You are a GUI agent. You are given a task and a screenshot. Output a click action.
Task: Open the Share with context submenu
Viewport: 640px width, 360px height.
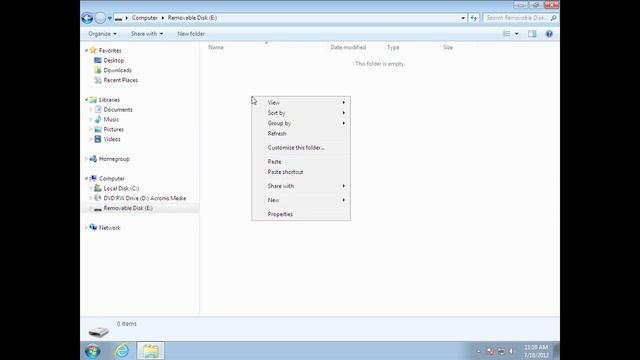tap(301, 186)
